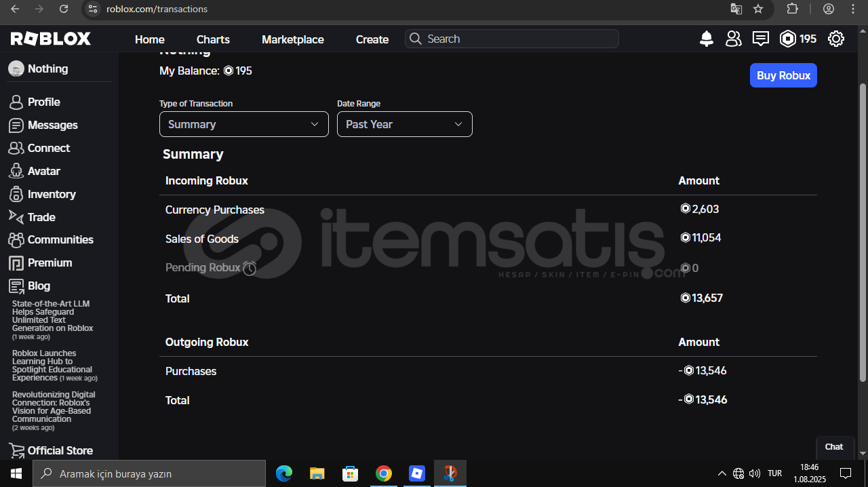Click the browser back arrow
Screen dimensions: 868x487
click(x=16, y=9)
